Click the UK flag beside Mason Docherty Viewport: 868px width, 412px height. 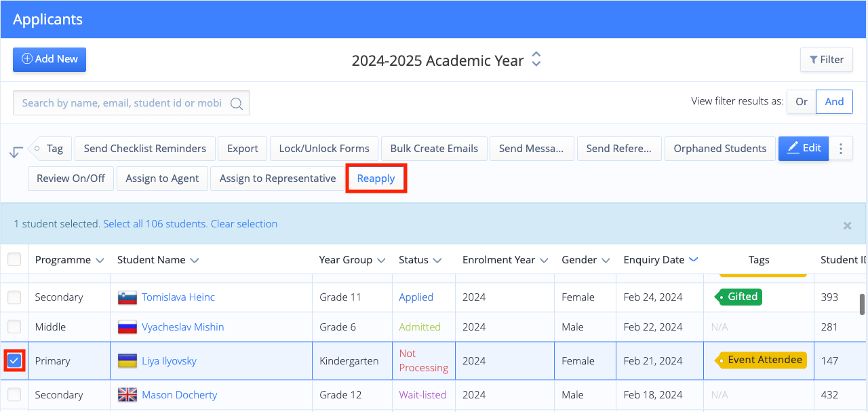coord(127,395)
